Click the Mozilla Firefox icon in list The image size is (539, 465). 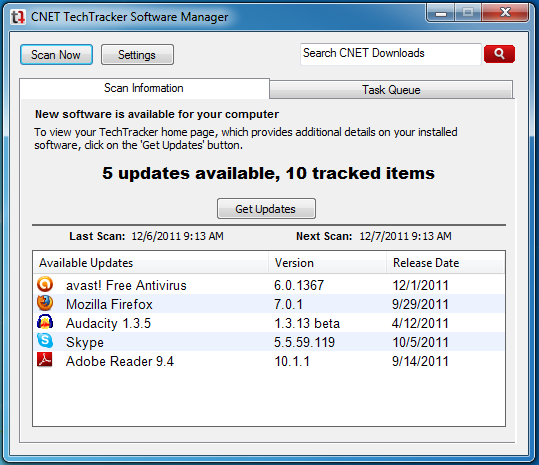(45, 303)
